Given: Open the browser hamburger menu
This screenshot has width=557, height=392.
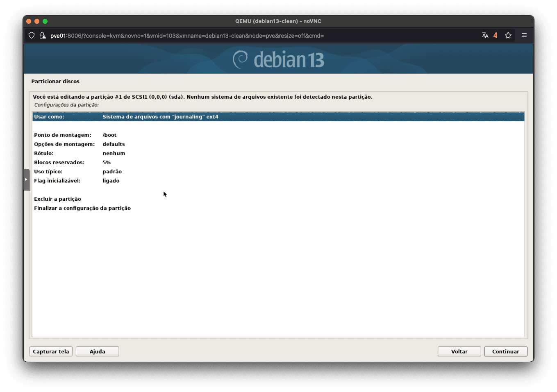Looking at the screenshot, I should coord(524,35).
